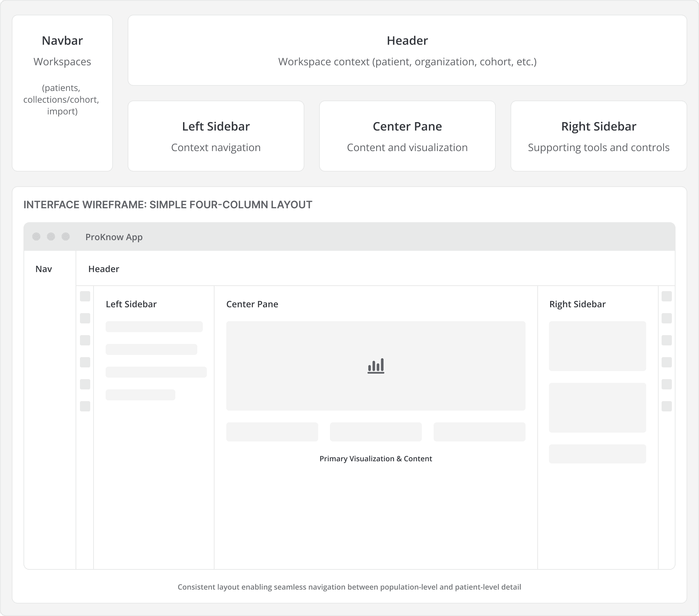Click the Header label in the wireframe
The height and width of the screenshot is (616, 699).
104,269
